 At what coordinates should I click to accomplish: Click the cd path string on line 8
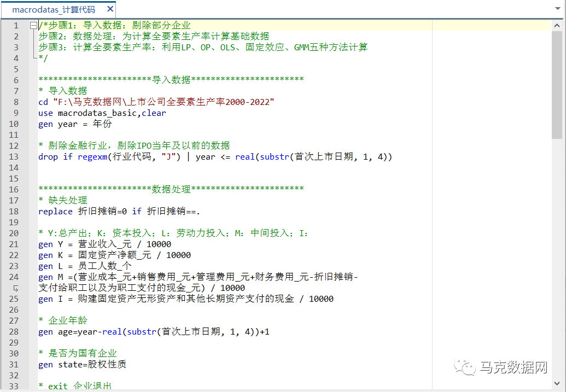pyautogui.click(x=164, y=102)
